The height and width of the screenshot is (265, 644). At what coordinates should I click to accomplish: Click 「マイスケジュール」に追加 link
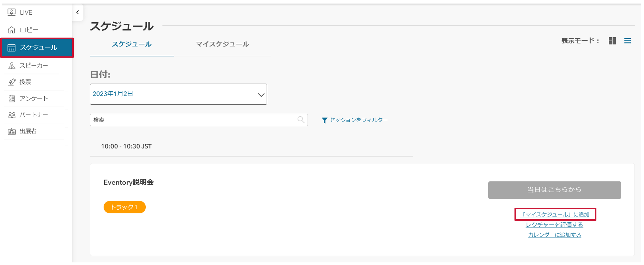555,214
